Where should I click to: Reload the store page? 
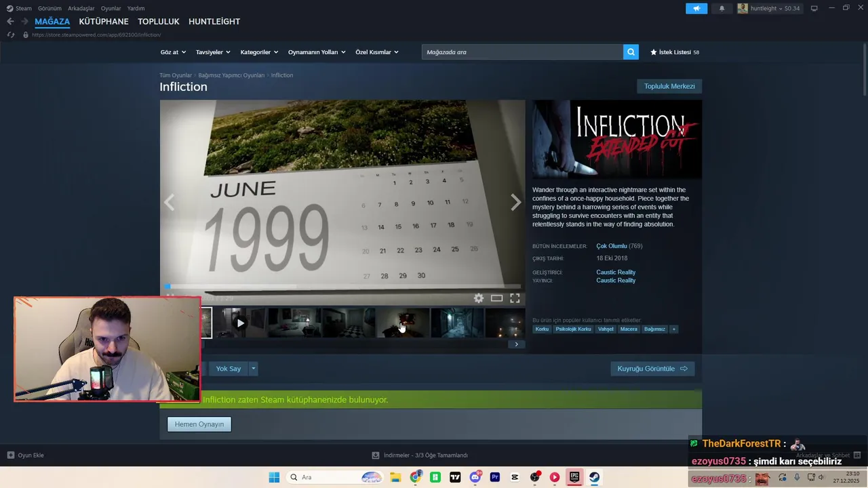[10, 35]
